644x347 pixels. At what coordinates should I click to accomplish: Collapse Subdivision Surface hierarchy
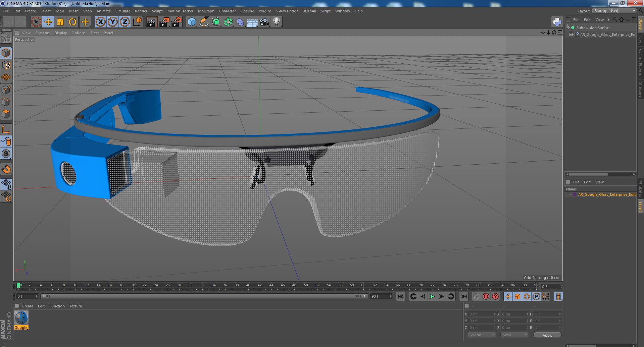click(x=567, y=27)
